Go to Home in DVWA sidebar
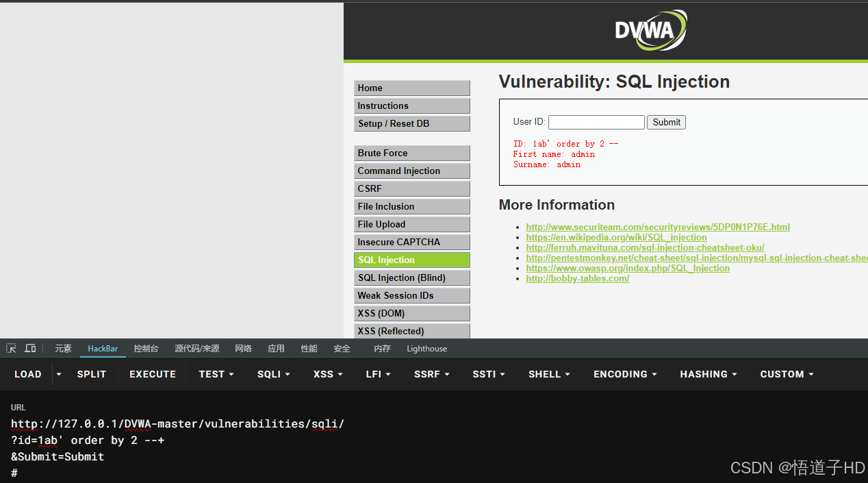 pyautogui.click(x=412, y=88)
